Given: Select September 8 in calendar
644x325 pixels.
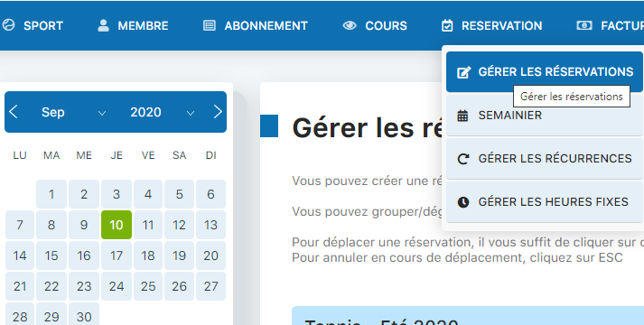Looking at the screenshot, I should [x=51, y=225].
